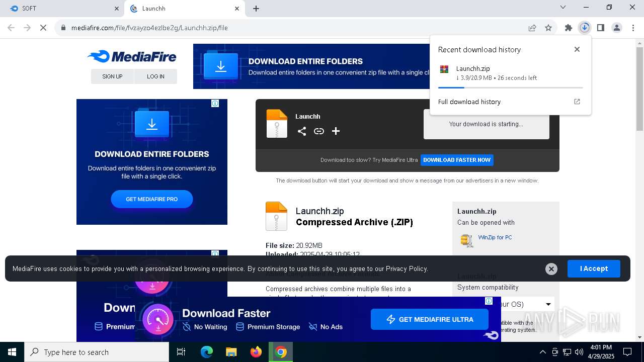Screen dimensions: 644x362
Task: Accept cookies with I Accept
Action: pyautogui.click(x=594, y=268)
